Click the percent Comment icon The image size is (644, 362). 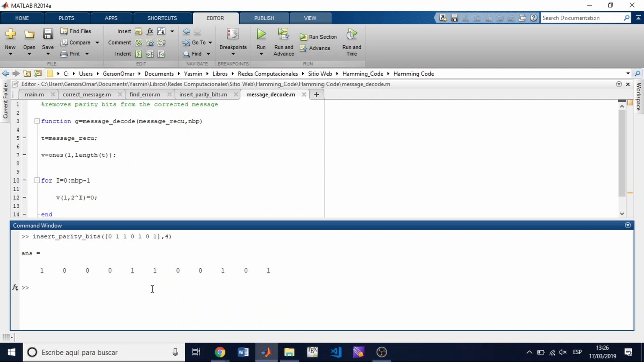pos(138,43)
